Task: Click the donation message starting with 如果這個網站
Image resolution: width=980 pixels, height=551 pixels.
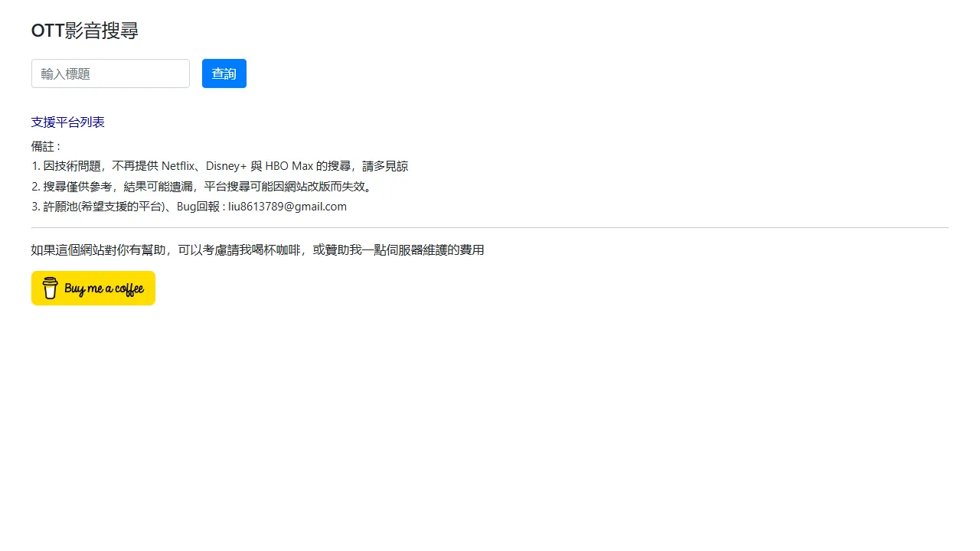Action: (x=257, y=250)
